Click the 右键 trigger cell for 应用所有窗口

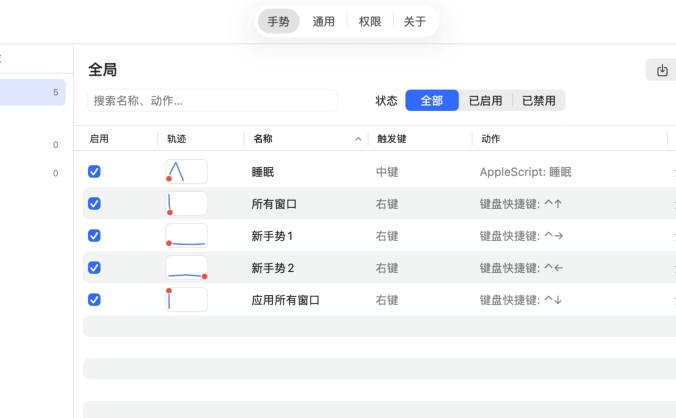(x=387, y=300)
